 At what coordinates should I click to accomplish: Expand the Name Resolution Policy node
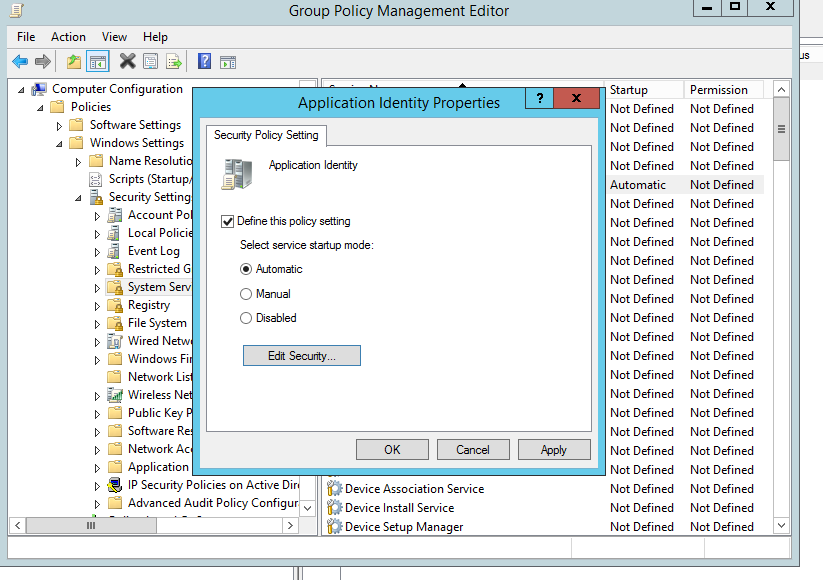(x=78, y=162)
